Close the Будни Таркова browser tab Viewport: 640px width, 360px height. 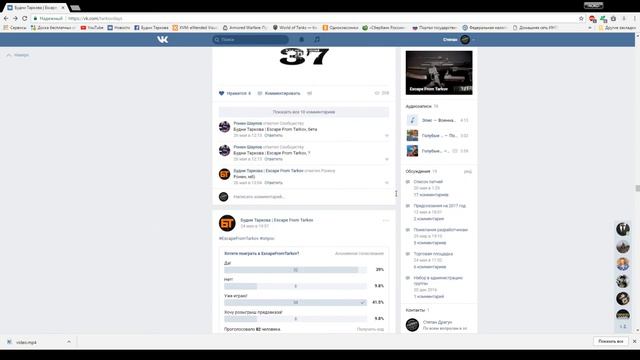(x=63, y=7)
